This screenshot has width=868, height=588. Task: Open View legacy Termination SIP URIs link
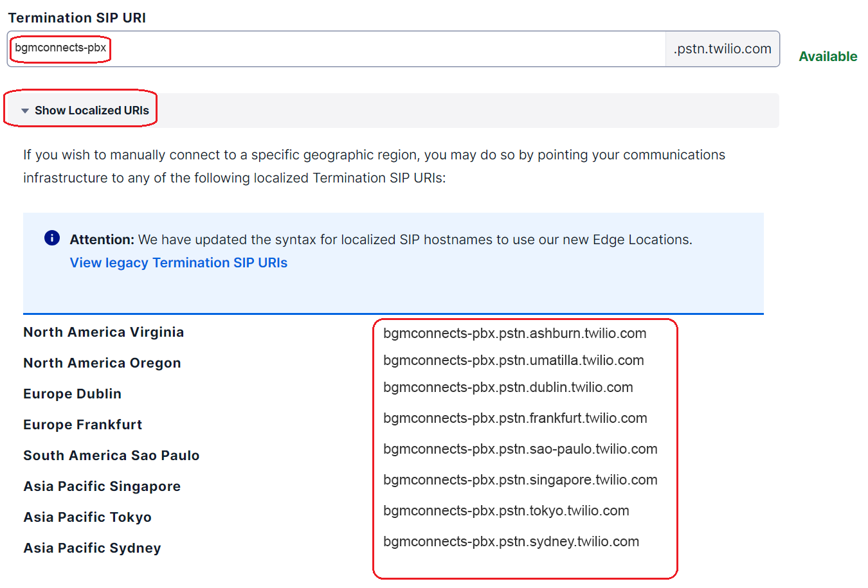179,263
